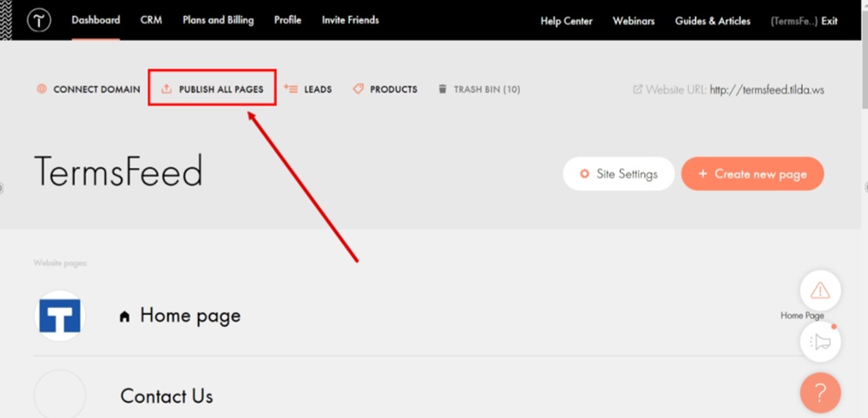Screen dimensions: 868x418
Task: Click the Connect Domain label
Action: (x=97, y=89)
